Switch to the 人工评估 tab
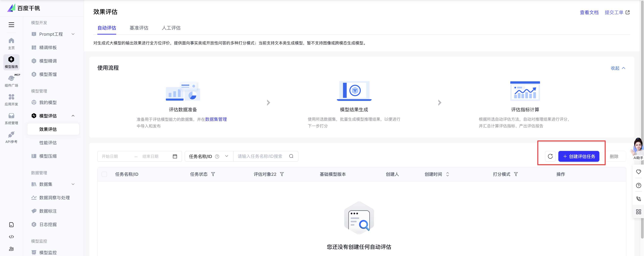 (171, 28)
